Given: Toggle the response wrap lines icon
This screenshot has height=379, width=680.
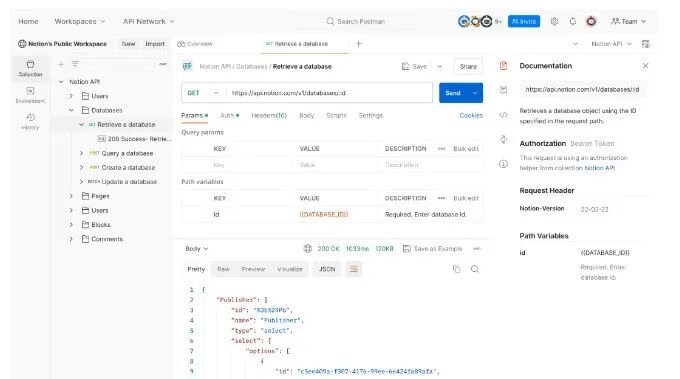Looking at the screenshot, I should pos(354,269).
